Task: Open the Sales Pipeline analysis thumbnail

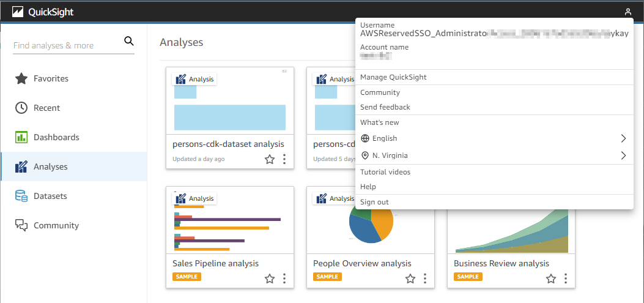Action: 230,220
